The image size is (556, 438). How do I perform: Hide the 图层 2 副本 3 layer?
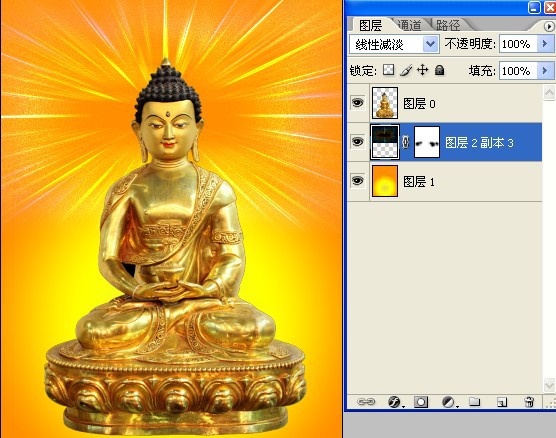pos(357,142)
